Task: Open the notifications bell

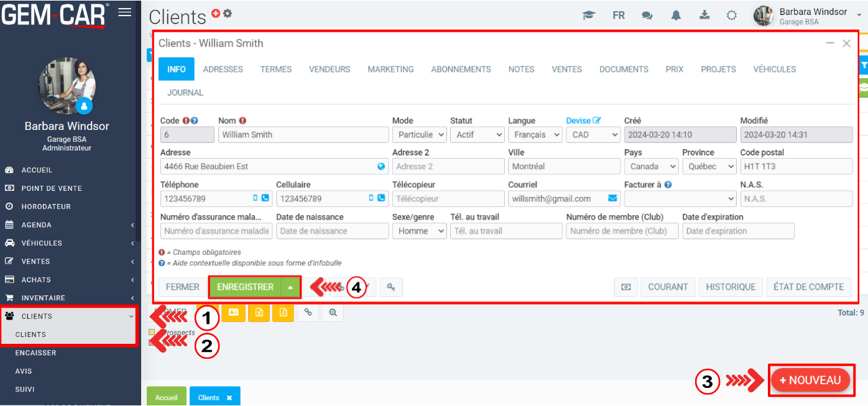Action: point(676,16)
